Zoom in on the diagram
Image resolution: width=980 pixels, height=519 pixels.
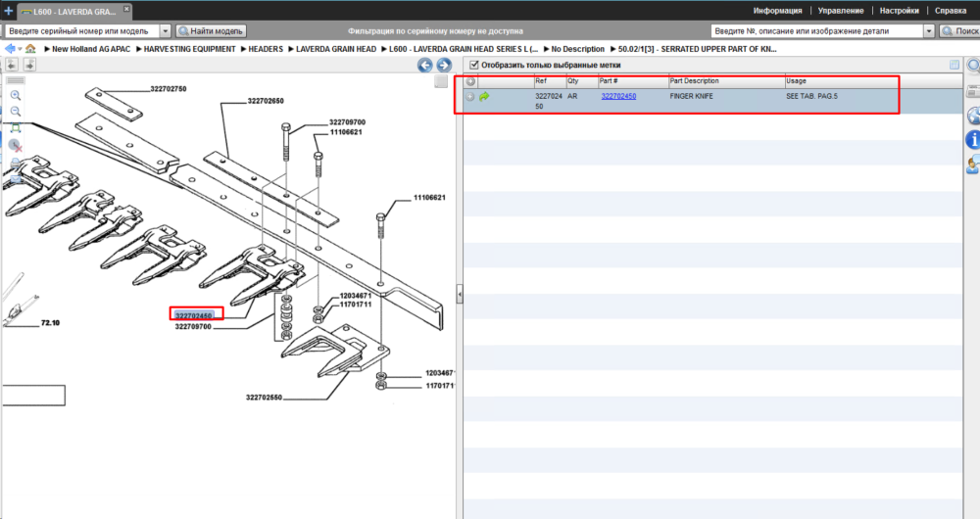16,95
